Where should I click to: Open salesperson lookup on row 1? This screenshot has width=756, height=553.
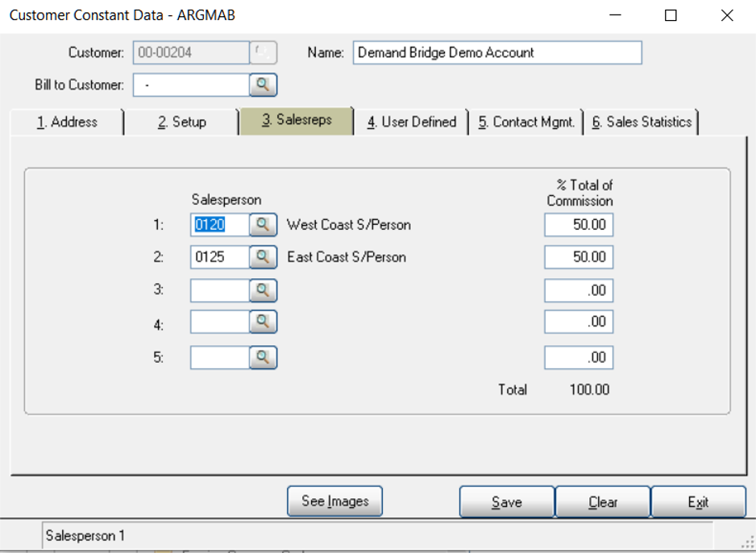264,225
